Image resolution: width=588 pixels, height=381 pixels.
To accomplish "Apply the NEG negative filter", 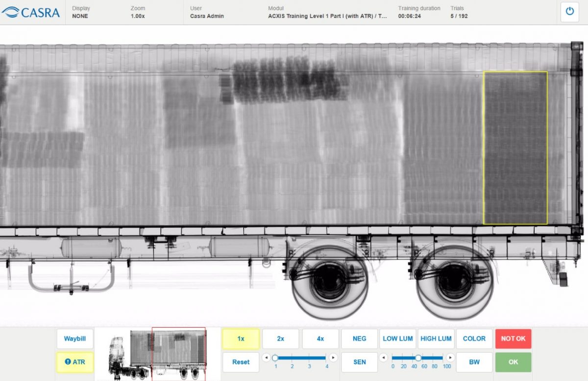I will [x=359, y=339].
